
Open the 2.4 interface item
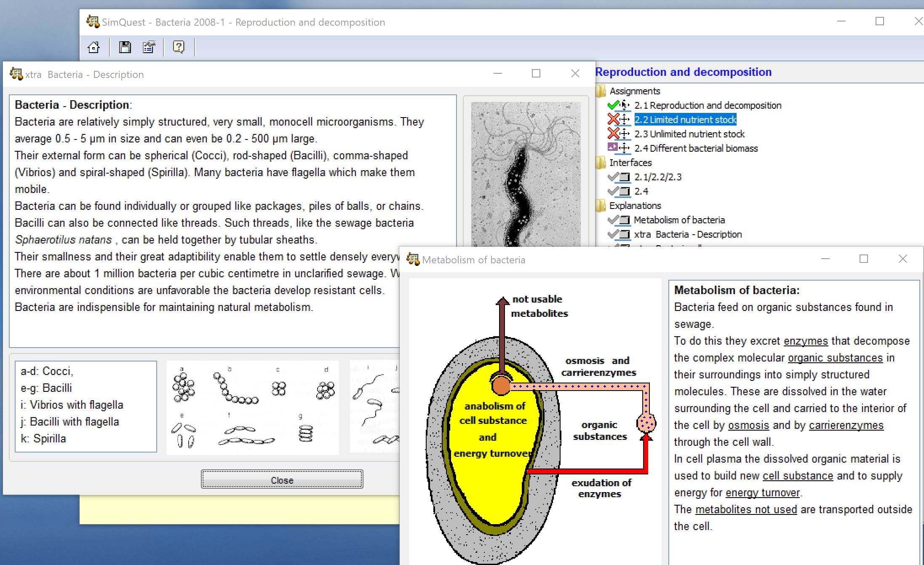(x=641, y=191)
